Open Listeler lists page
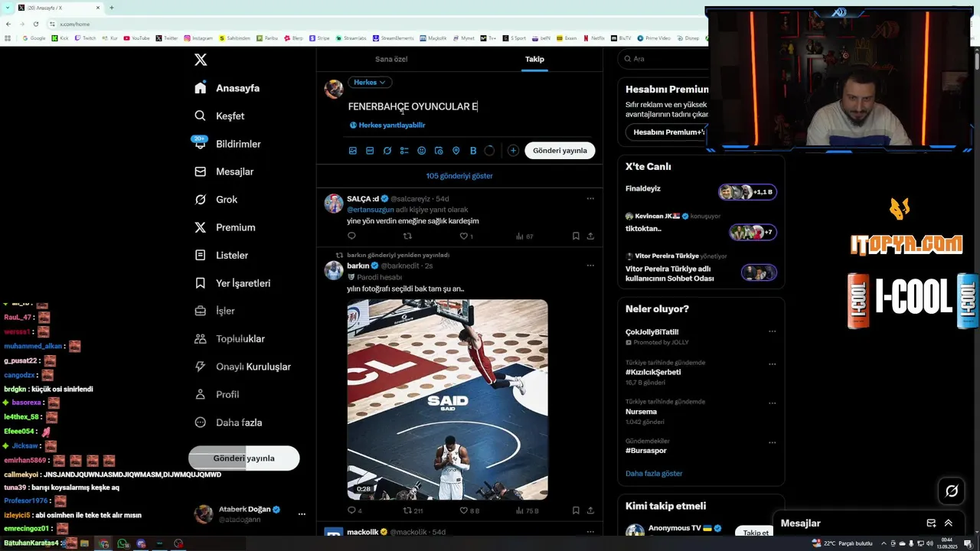 click(220, 255)
